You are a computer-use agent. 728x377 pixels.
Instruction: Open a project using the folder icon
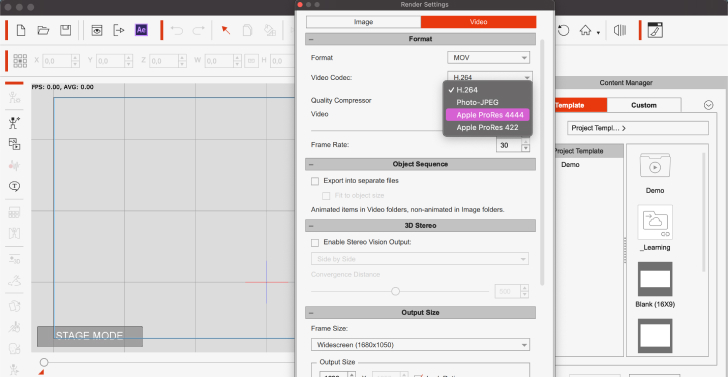pos(43,31)
